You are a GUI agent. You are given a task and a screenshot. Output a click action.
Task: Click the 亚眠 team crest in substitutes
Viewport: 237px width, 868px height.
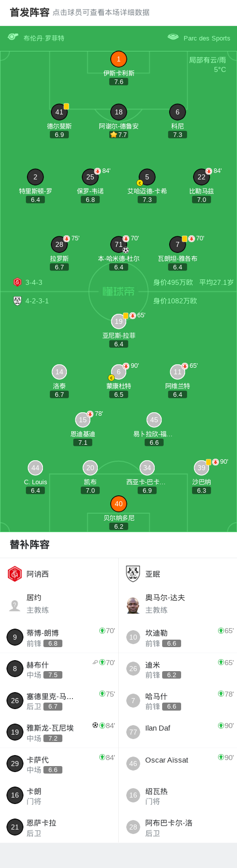[133, 574]
